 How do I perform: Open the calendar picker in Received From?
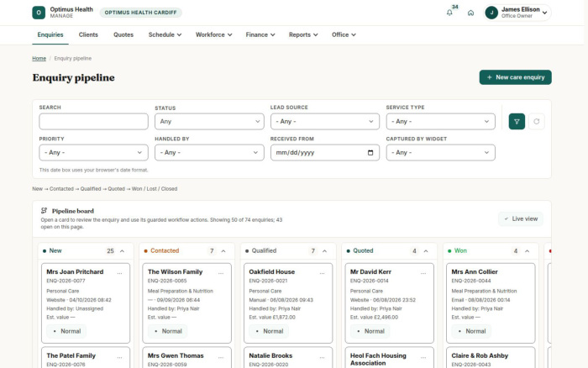370,153
